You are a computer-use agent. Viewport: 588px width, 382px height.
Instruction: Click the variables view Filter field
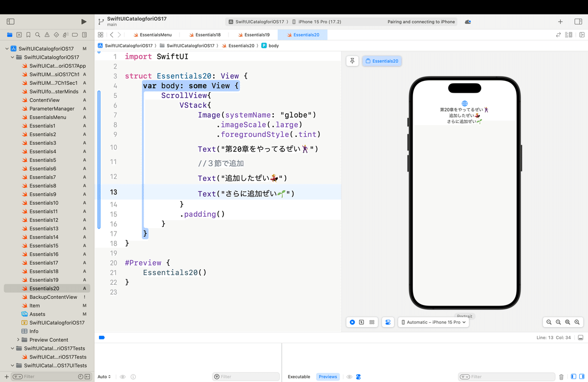tap(245, 377)
